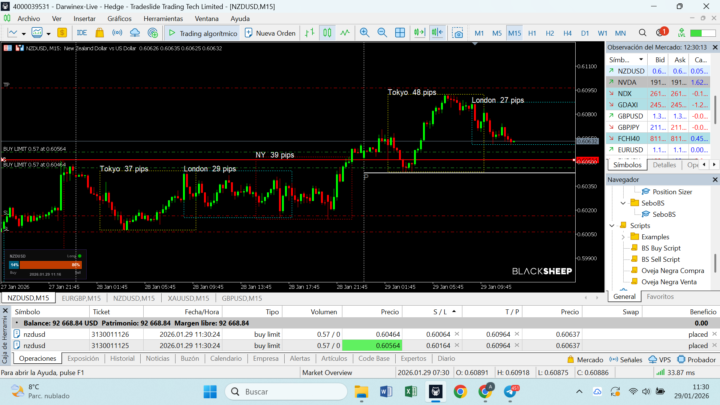Select the line chart type icon
The width and height of the screenshot is (720, 405).
(345, 33)
